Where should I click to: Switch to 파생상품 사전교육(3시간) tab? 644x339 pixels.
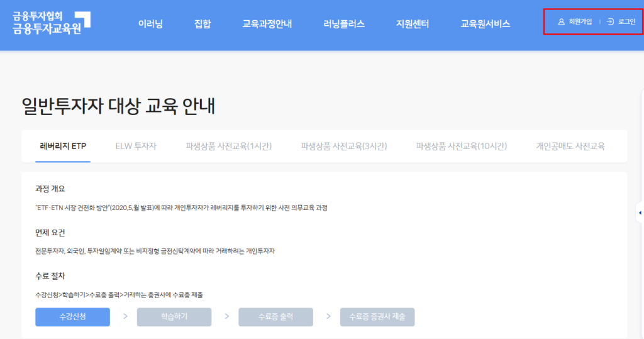(x=343, y=146)
